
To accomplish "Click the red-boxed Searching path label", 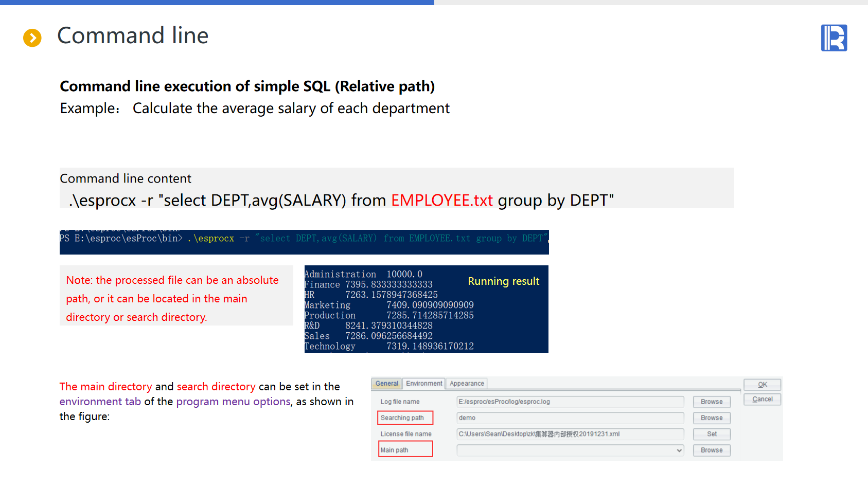I will [405, 418].
